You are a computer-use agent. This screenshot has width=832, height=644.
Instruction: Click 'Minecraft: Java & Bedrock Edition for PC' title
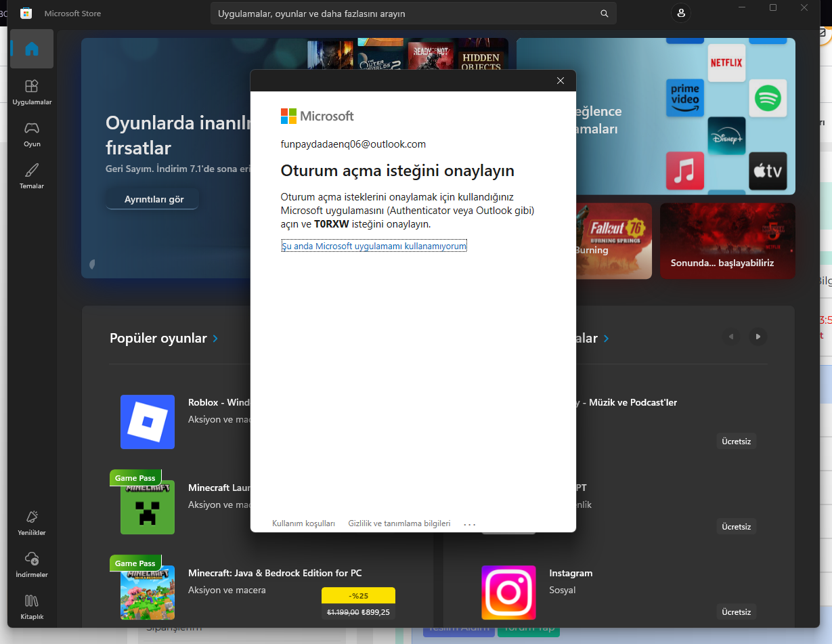pyautogui.click(x=275, y=573)
